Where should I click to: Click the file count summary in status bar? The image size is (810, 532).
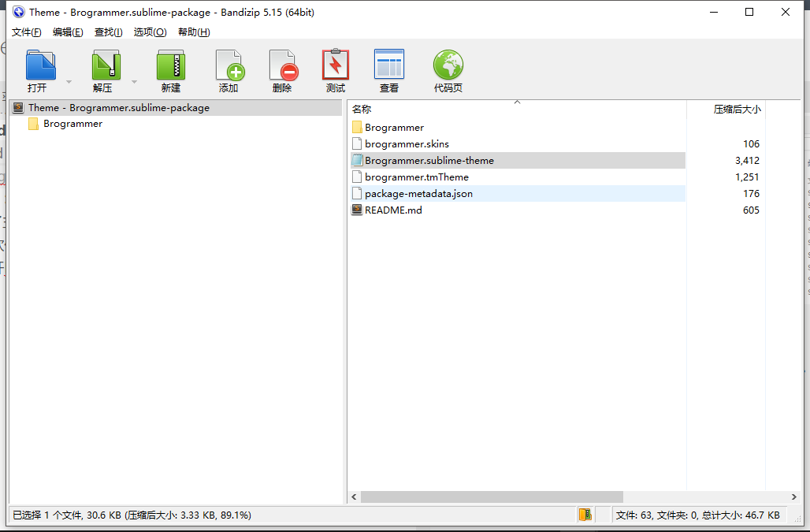(697, 515)
